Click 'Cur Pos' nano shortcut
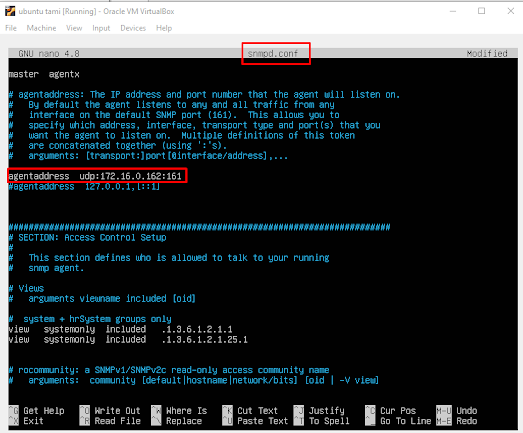 (x=391, y=410)
